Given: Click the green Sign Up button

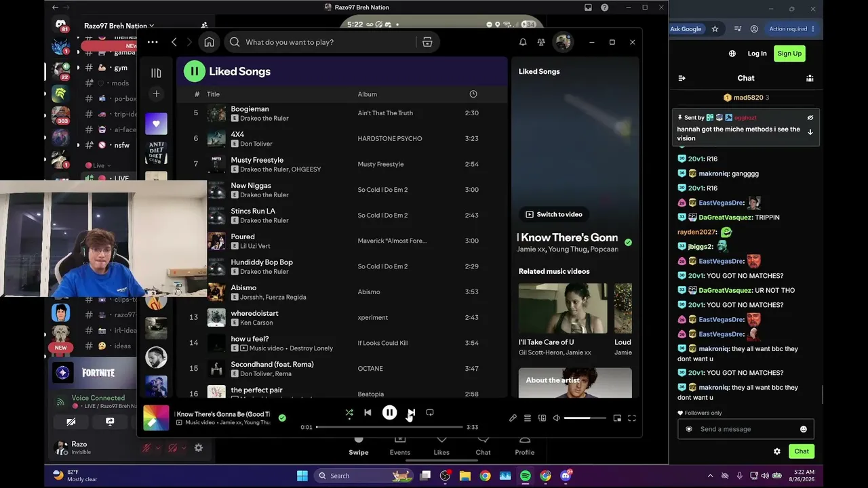Looking at the screenshot, I should coord(789,54).
